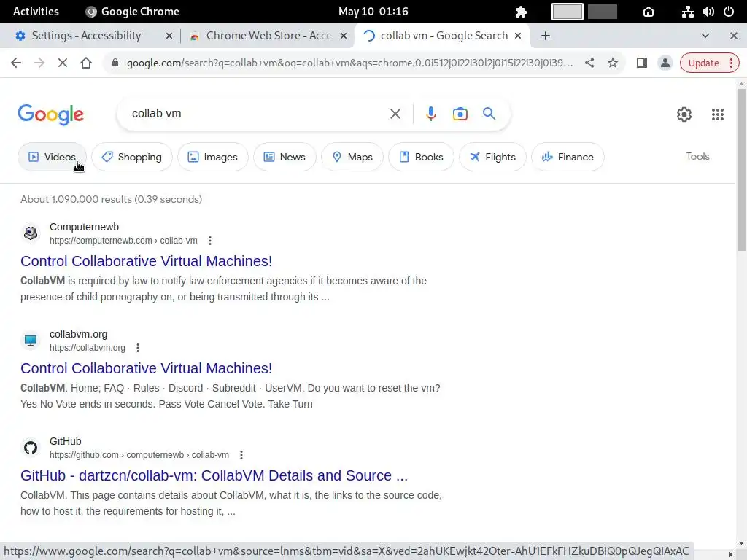The image size is (747, 560).
Task: Open the collabvm.org Control Collaborative Virtual Machines link
Action: 146,368
